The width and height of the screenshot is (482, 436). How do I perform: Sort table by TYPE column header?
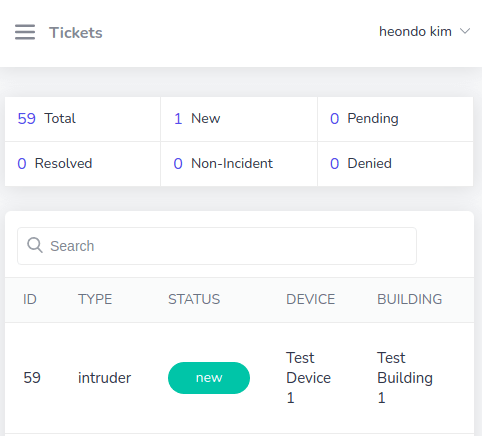click(95, 299)
